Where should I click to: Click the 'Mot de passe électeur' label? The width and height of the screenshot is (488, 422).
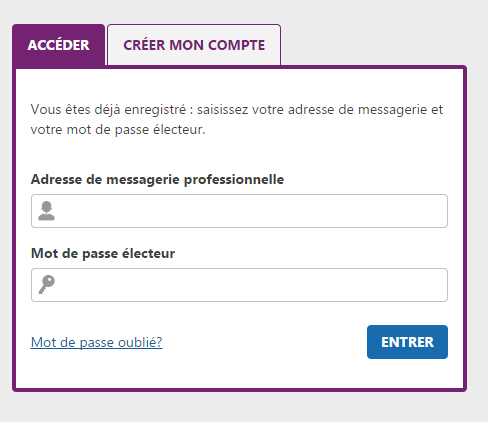[x=103, y=253]
